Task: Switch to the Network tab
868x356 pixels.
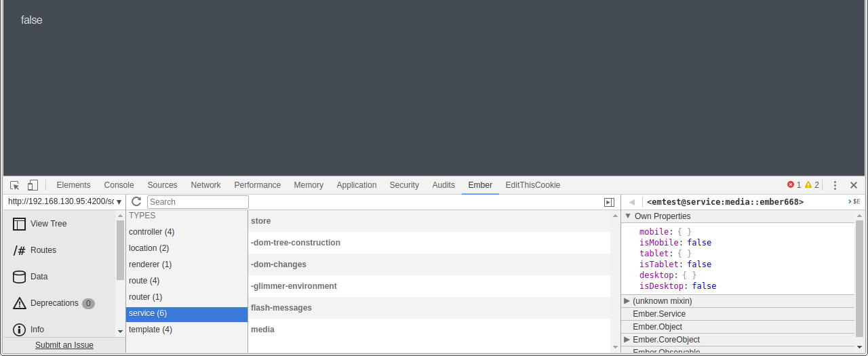Action: click(x=205, y=185)
